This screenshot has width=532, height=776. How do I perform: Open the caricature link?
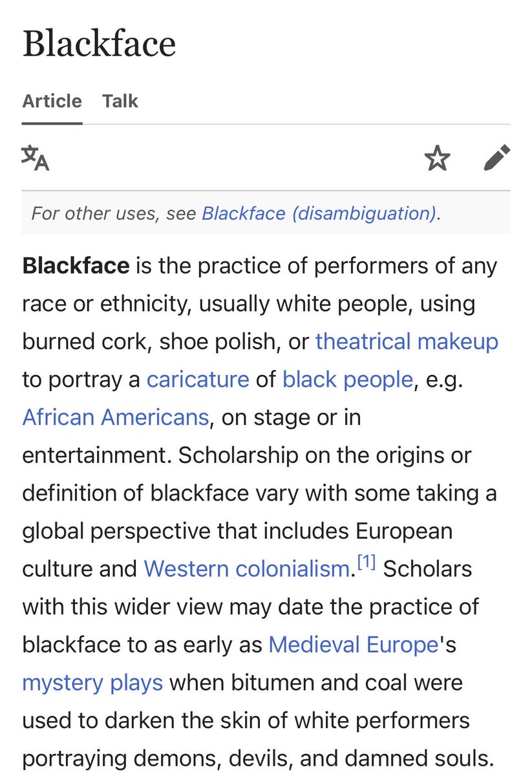[x=198, y=379]
